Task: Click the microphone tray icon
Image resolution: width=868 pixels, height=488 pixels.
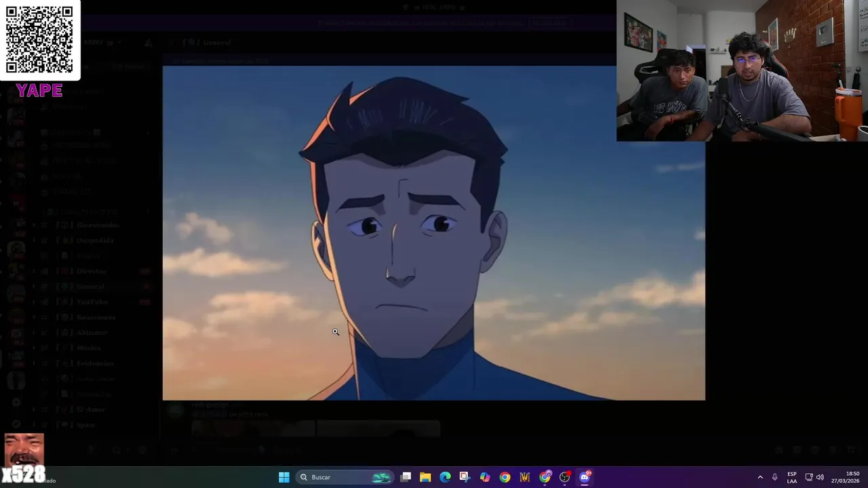Action: click(x=774, y=477)
